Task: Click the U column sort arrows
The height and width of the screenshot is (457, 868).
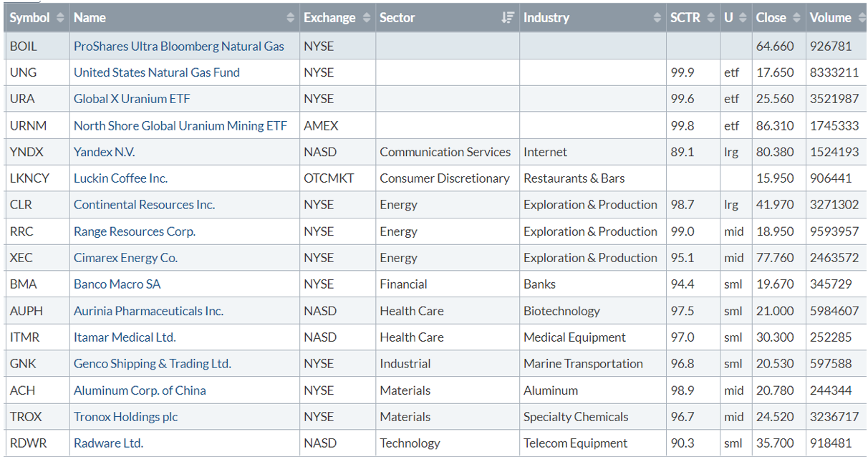Action: (x=743, y=18)
